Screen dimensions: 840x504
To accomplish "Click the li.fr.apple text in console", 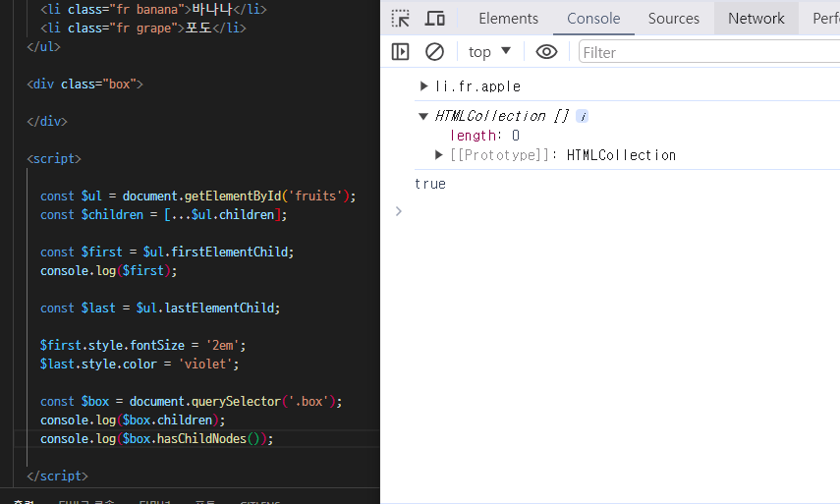I will point(477,86).
